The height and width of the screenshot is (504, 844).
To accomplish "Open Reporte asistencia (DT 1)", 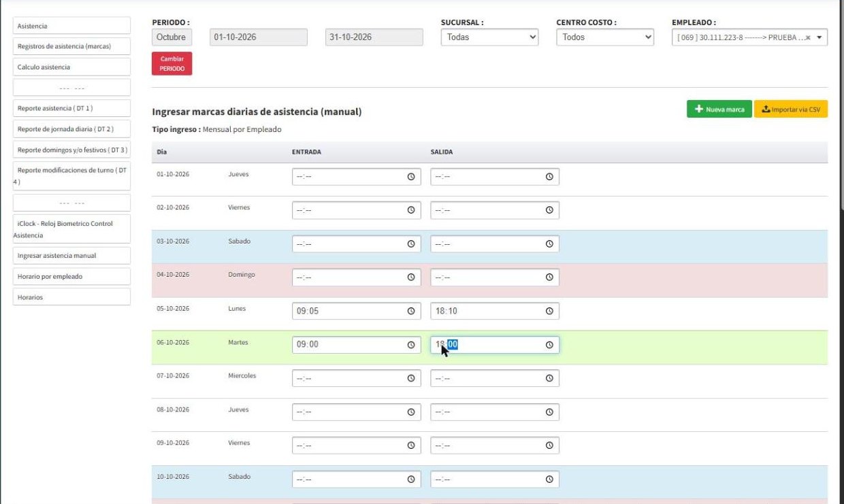I will coord(71,108).
